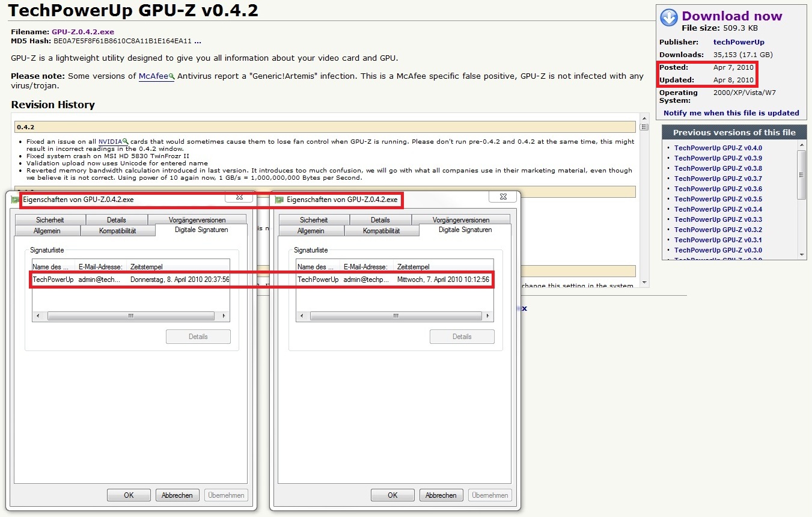Screen dimensions: 812x517
Task: Open Vorgängerversionen tab in left dialog
Action: click(197, 220)
